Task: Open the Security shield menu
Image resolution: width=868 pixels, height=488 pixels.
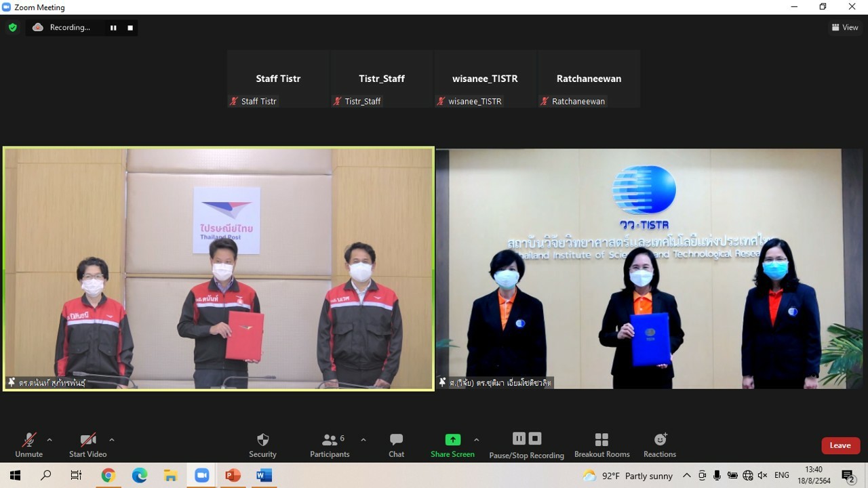Action: (262, 445)
